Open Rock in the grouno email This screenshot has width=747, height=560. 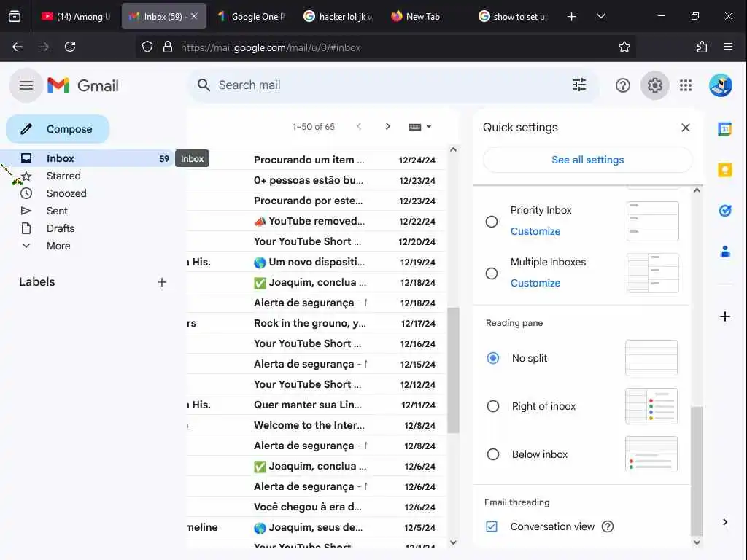click(315, 323)
